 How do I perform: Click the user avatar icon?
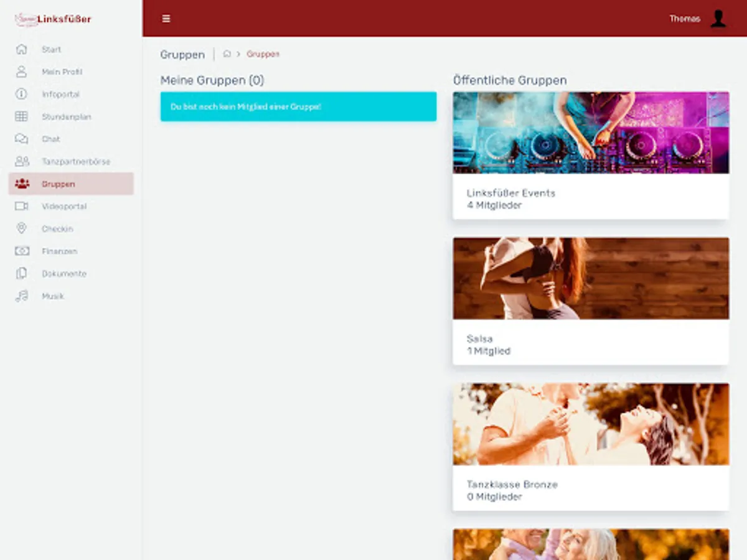tap(718, 19)
